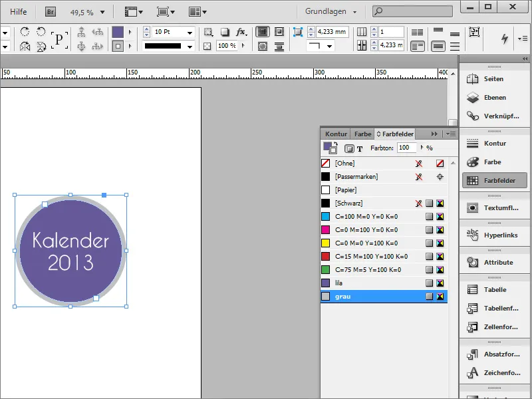Open the fx effects menu
Image resolution: width=532 pixels, height=399 pixels.
coord(241,32)
